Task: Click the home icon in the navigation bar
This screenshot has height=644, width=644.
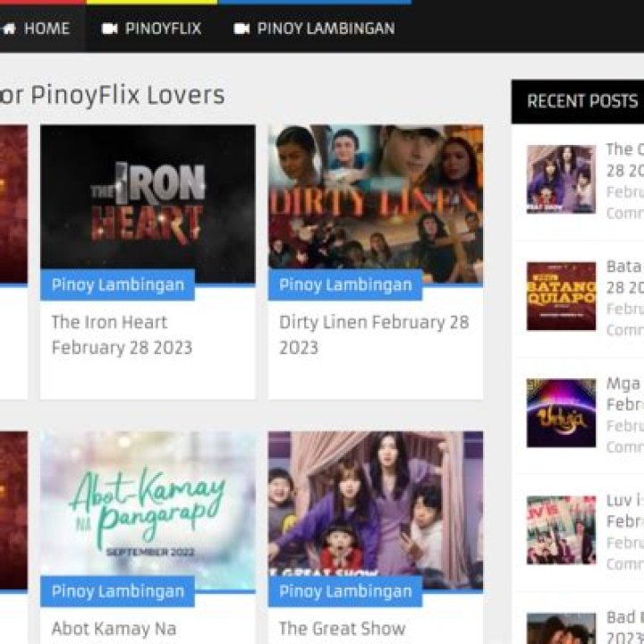Action: pyautogui.click(x=9, y=29)
